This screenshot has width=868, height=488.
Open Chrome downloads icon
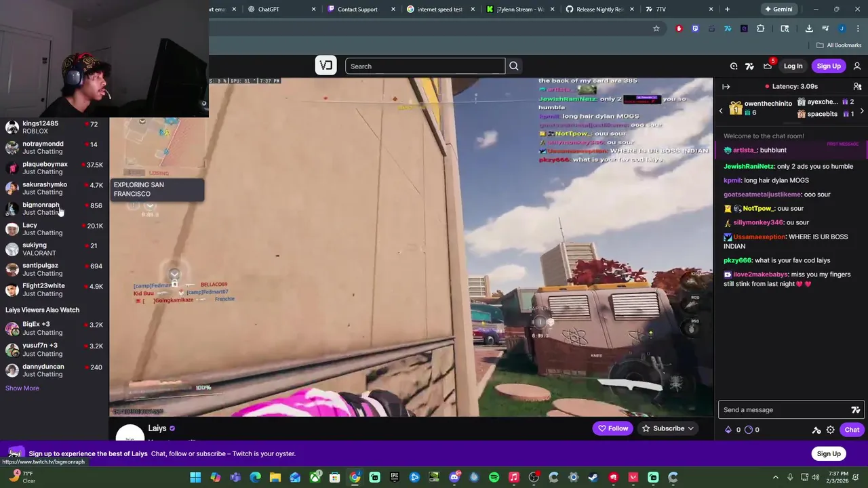tap(809, 28)
